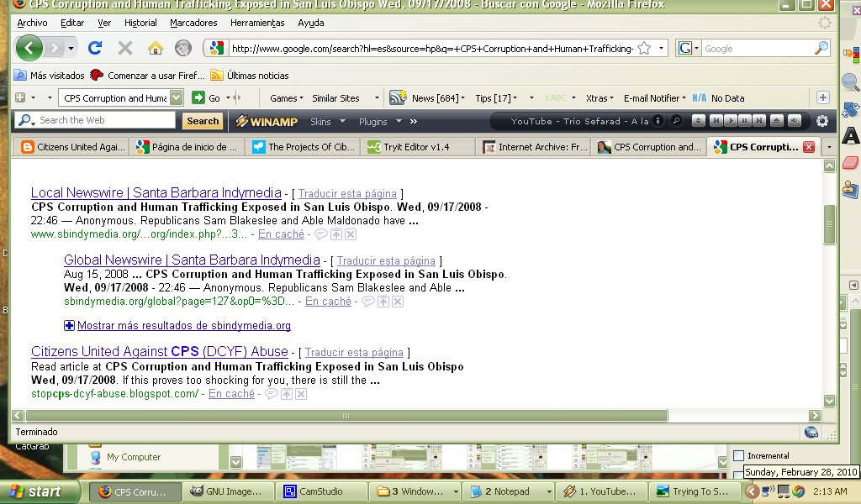Expand Mostrar más resultados de sbindymedia.org plus
The width and height of the screenshot is (861, 504).
click(69, 325)
